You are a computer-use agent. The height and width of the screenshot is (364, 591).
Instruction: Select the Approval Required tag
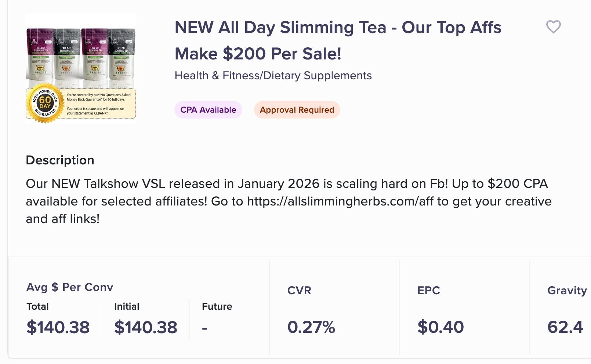[297, 110]
